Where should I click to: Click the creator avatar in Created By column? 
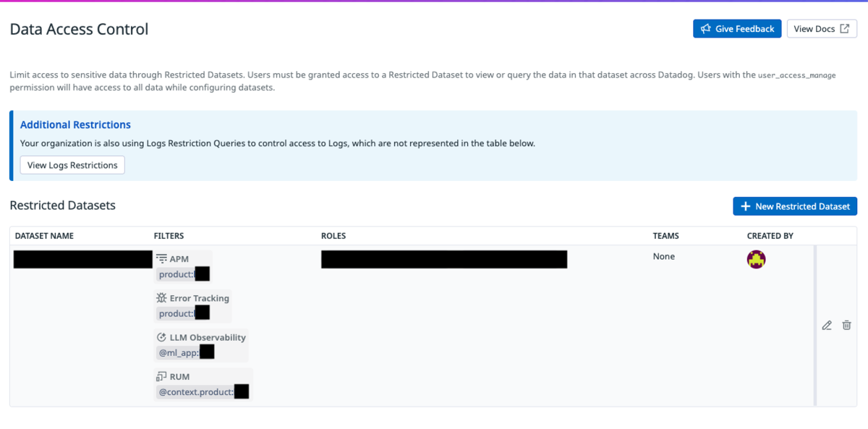[x=757, y=259]
